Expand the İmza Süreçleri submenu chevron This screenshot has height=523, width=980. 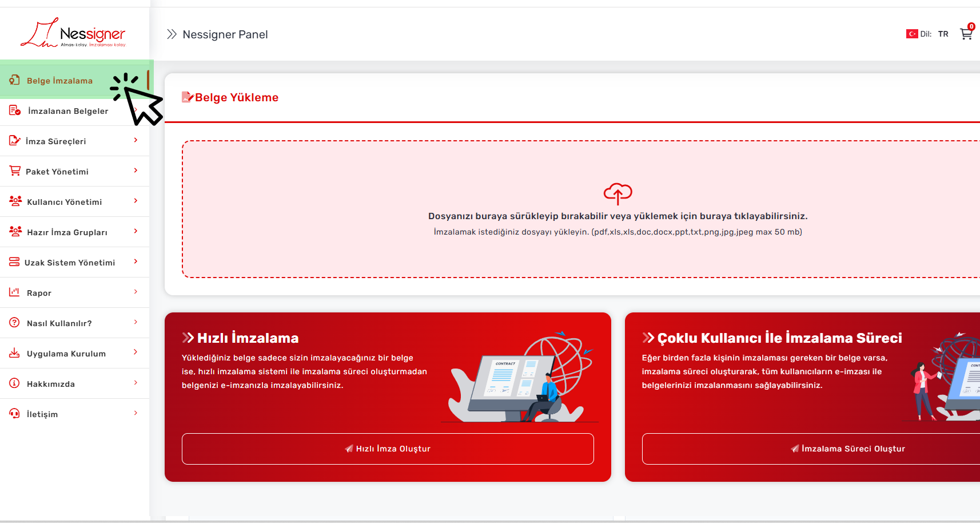[x=136, y=140]
